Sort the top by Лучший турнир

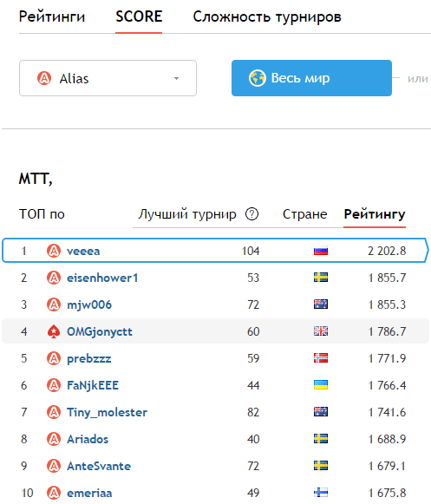tap(187, 214)
